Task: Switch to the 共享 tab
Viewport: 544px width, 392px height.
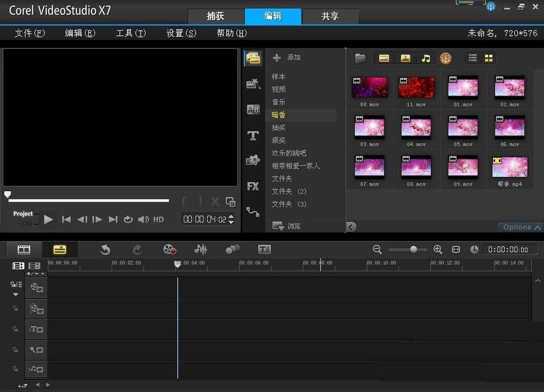Action: [330, 16]
